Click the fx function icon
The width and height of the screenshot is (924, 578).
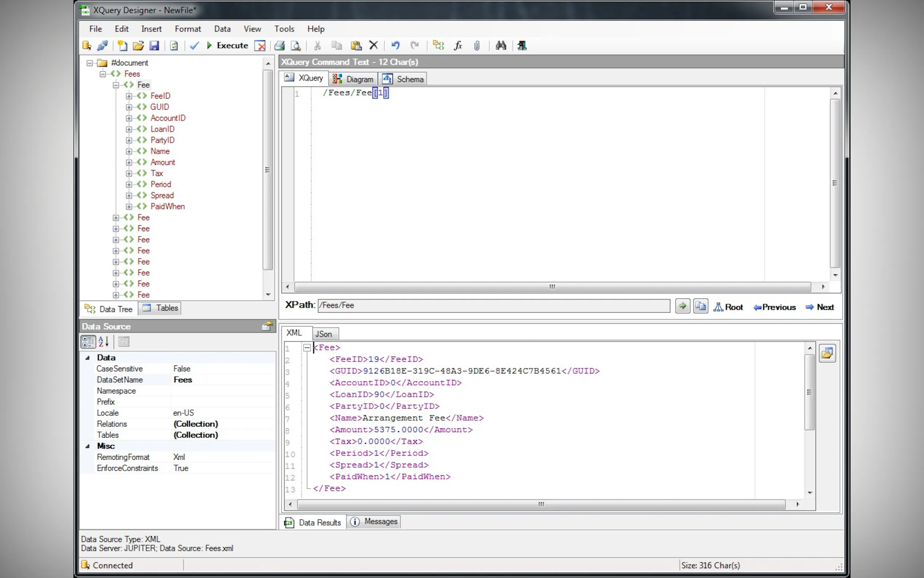(x=458, y=45)
